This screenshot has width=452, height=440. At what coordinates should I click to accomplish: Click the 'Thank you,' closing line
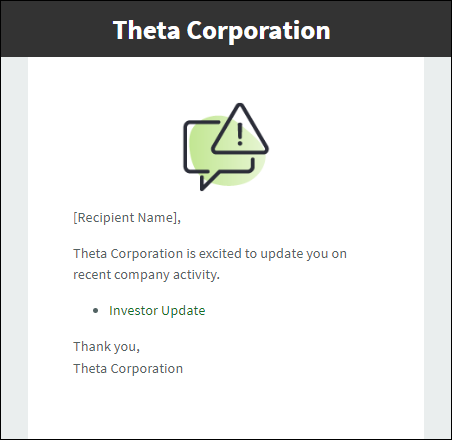[106, 347]
